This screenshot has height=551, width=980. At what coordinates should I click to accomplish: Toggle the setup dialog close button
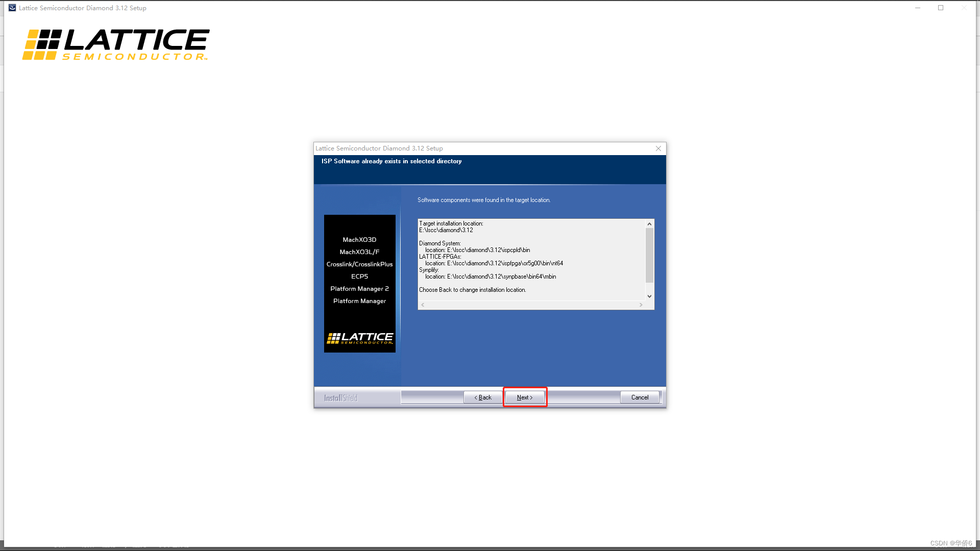[x=658, y=148]
